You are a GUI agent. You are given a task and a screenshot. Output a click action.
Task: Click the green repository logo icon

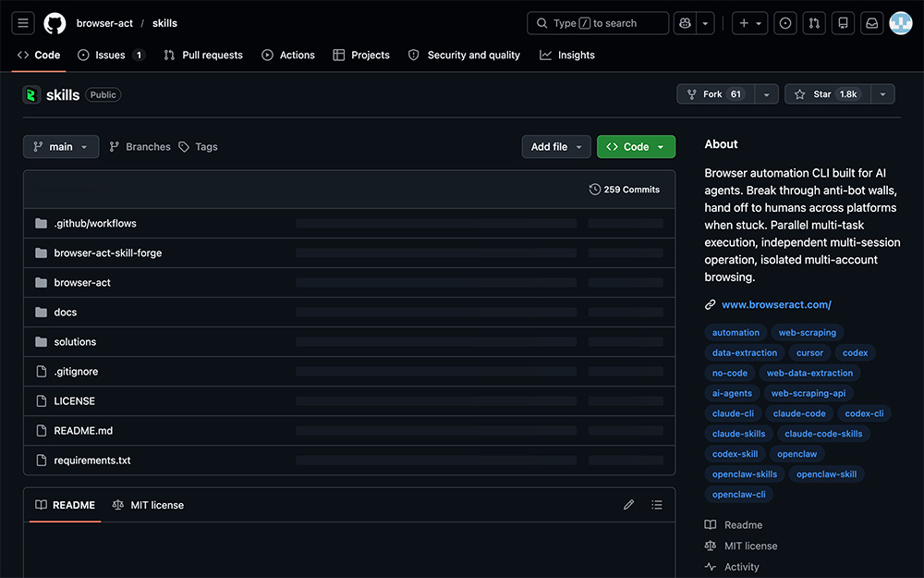point(31,94)
